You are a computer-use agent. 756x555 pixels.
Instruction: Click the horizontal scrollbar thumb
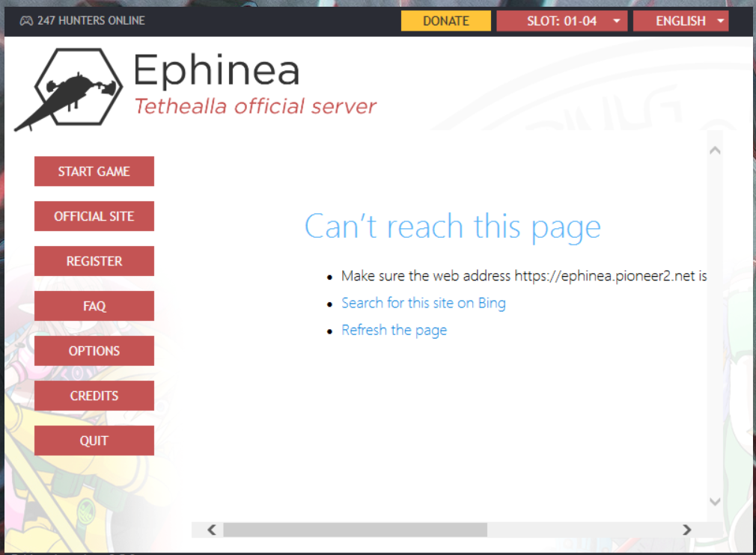(355, 530)
